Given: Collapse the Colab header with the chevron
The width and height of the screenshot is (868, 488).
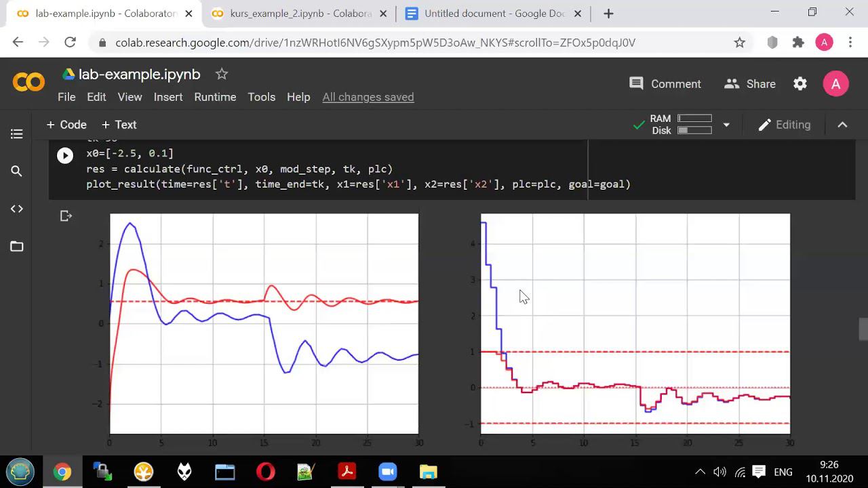Looking at the screenshot, I should pyautogui.click(x=842, y=125).
